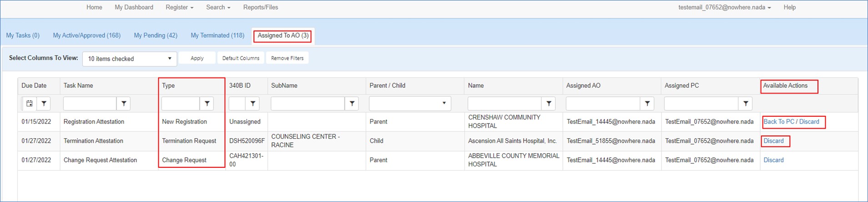
Task: Open the Due Date calendar picker icon
Action: (29, 104)
